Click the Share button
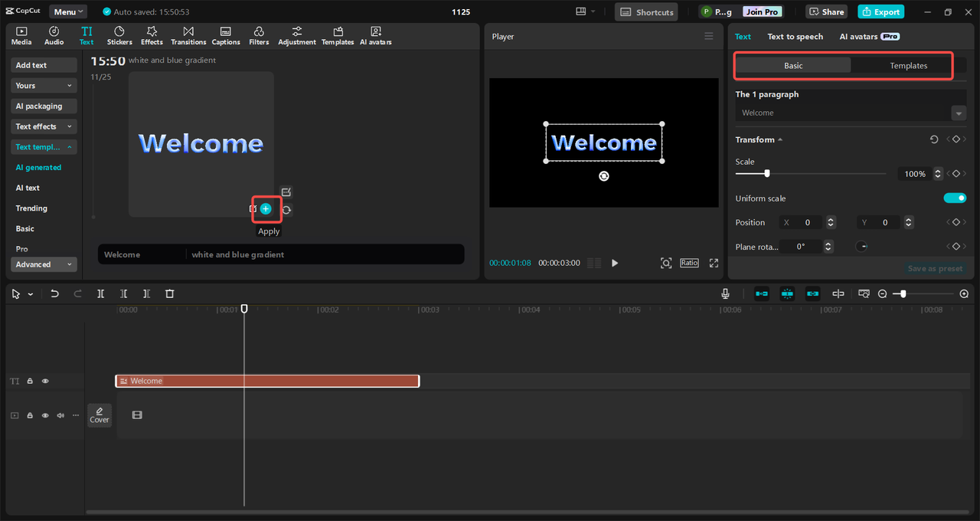980x521 pixels. click(x=825, y=11)
